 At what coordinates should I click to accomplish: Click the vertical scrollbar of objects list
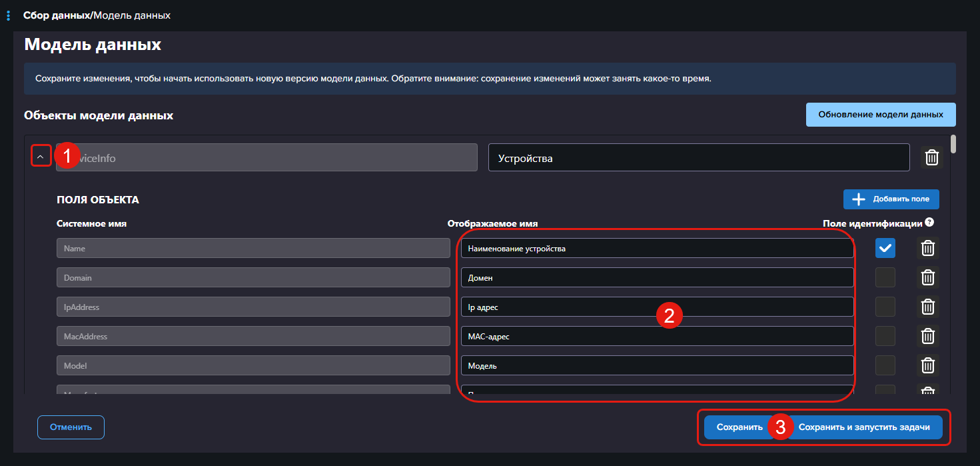[x=953, y=143]
